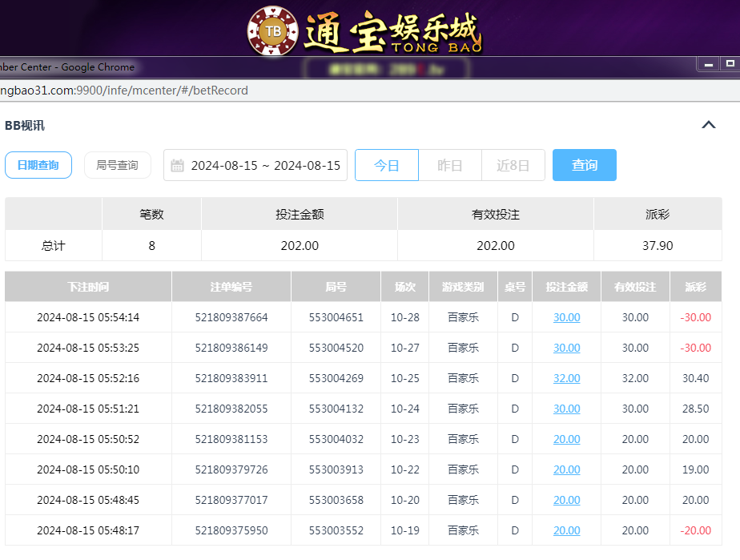740x560 pixels.
Task: Open bet amount link for order 521809375950
Action: coord(566,530)
